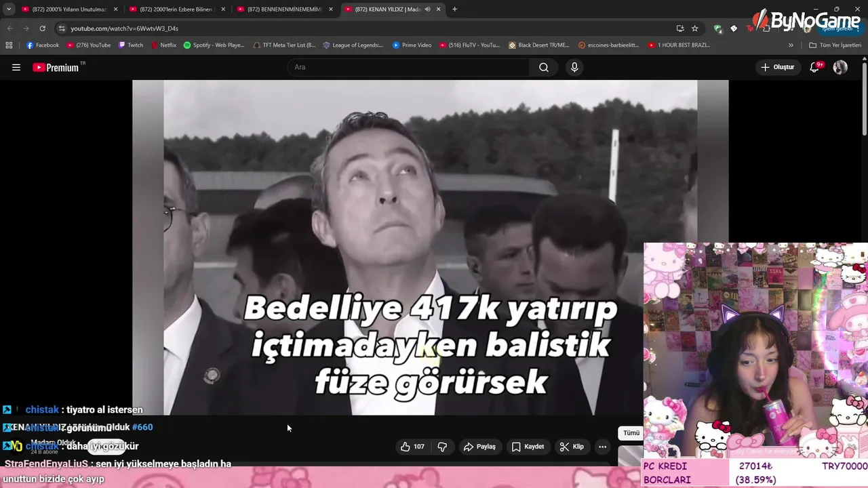Open the tab search dropdown arrow
Image resolution: width=868 pixels, height=488 pixels.
9,9
